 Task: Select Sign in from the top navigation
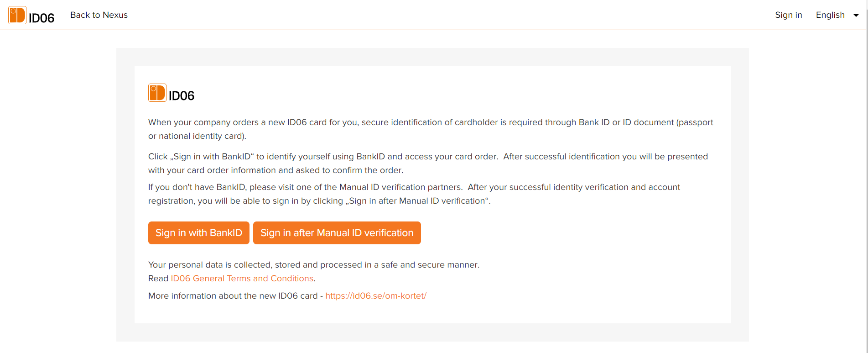(788, 15)
